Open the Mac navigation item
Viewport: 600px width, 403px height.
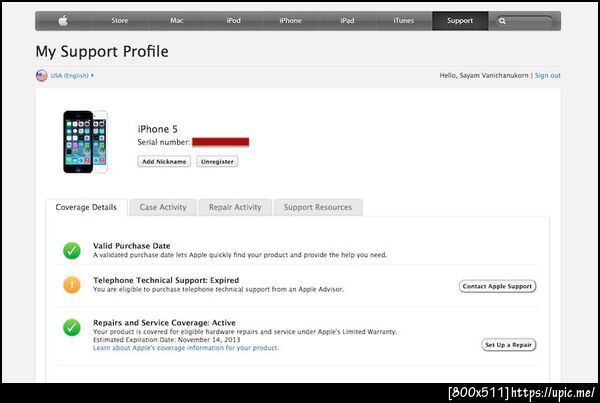176,21
